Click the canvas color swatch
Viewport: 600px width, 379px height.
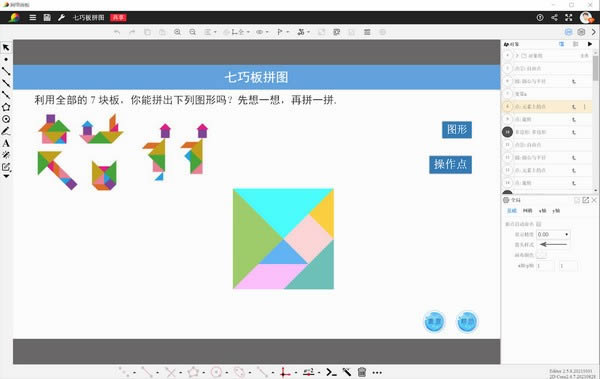(541, 255)
